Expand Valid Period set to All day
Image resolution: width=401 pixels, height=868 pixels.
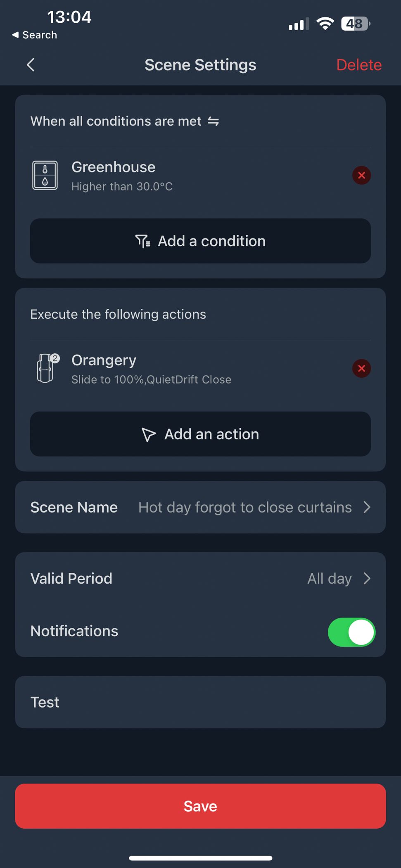(367, 578)
